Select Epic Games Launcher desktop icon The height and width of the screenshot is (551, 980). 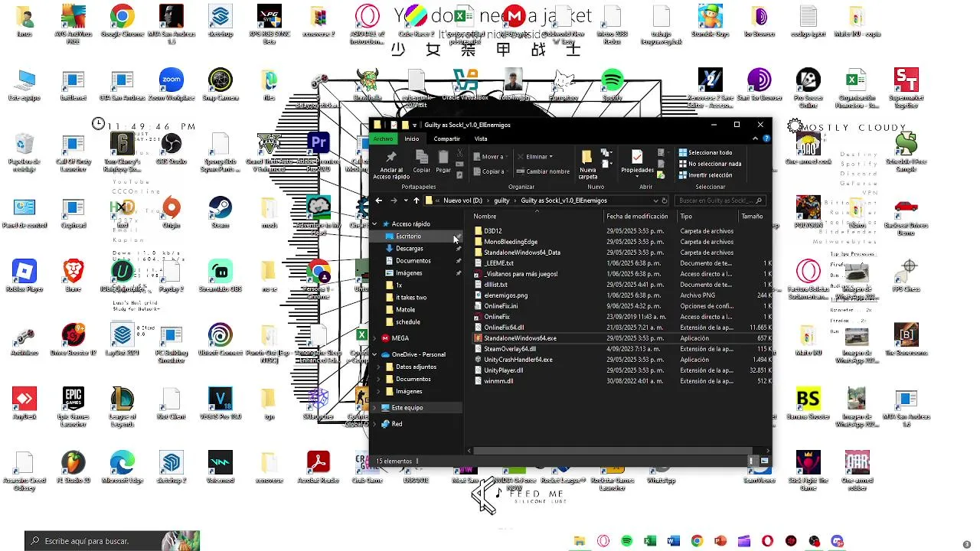pyautogui.click(x=73, y=407)
